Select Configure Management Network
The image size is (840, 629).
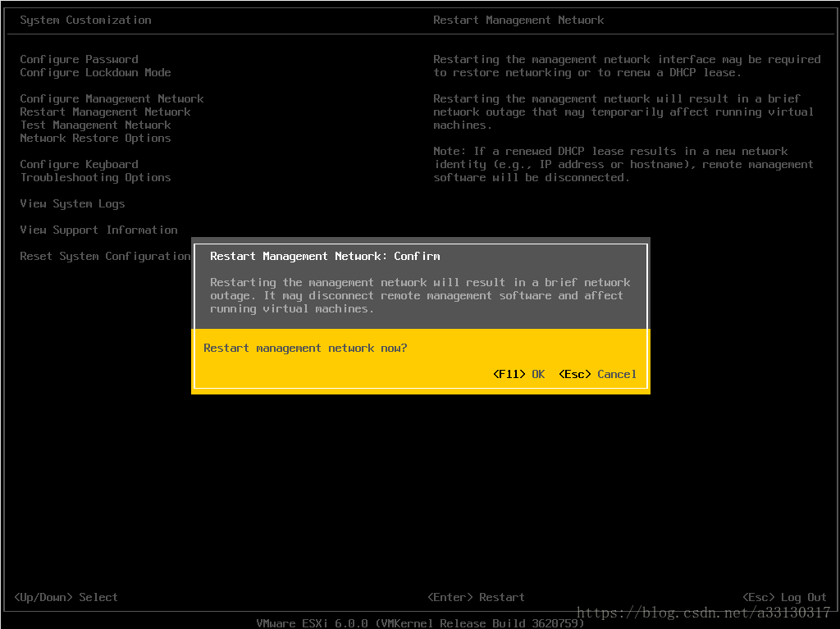[x=112, y=98]
